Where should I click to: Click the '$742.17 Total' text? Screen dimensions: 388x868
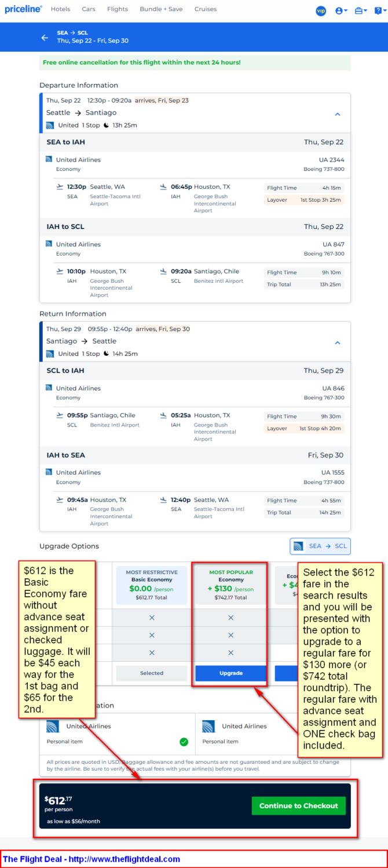230,597
